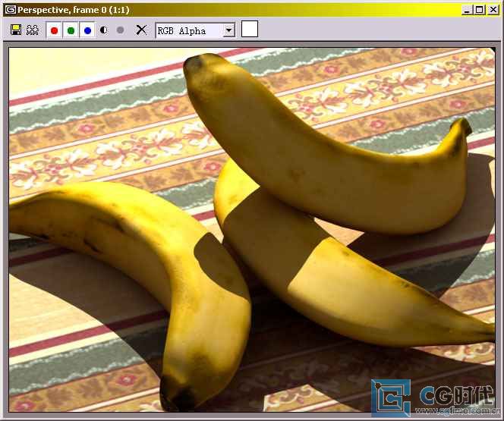Open the window system menu icon
This screenshot has width=504, height=421.
click(11, 10)
